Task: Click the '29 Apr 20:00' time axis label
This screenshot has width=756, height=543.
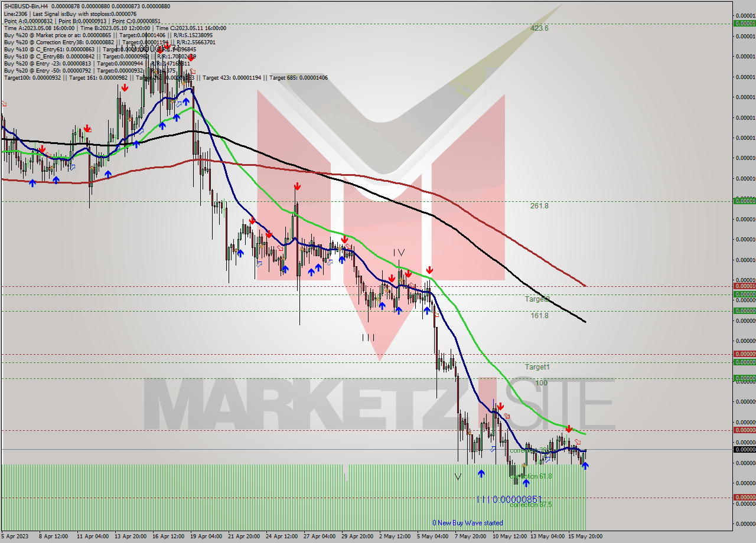Action: coord(357,537)
